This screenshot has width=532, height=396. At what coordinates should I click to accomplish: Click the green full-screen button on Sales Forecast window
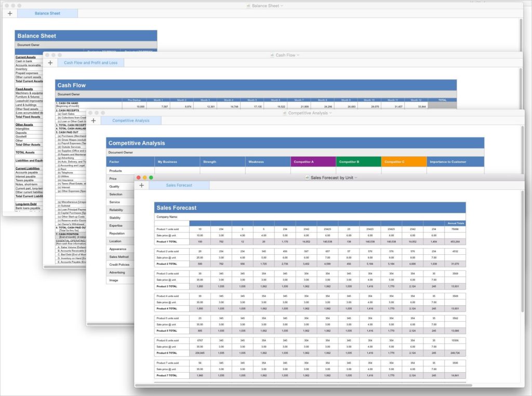coord(151,177)
